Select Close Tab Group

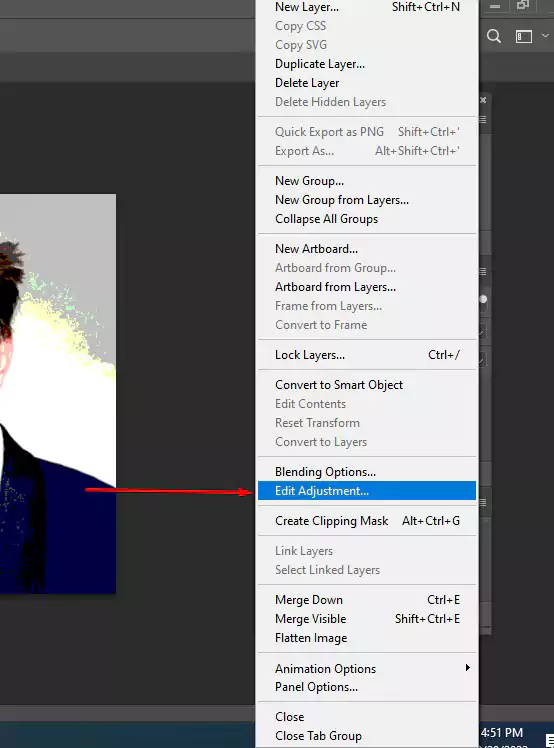coord(367,736)
